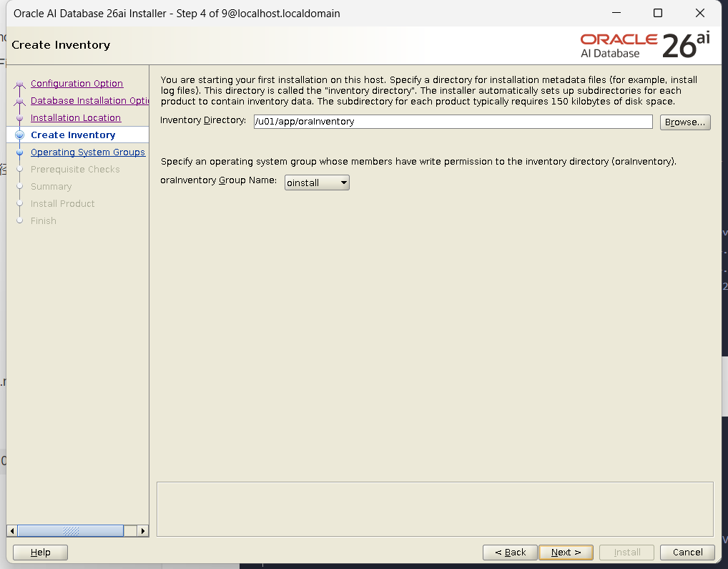
Task: Go back to the previous step
Action: [x=510, y=553]
